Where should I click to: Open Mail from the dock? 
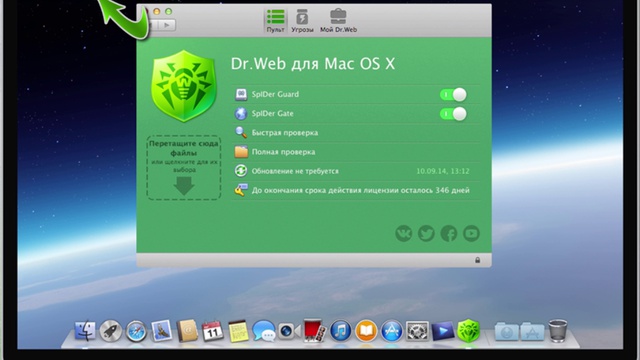162,331
